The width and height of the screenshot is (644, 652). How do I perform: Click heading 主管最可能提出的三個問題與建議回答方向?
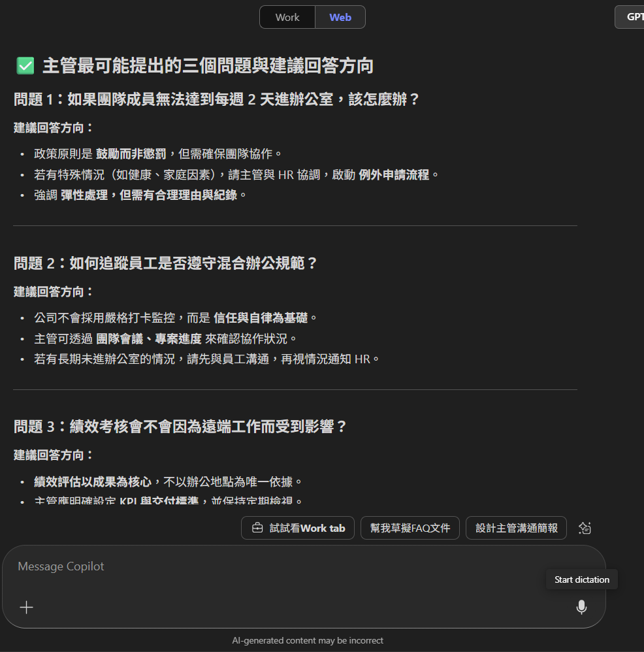208,66
